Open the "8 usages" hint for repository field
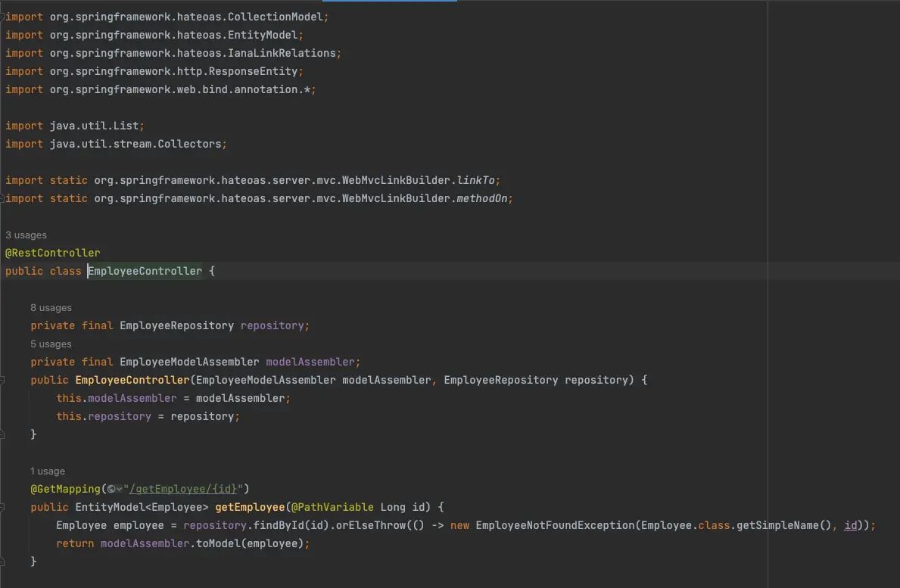The height and width of the screenshot is (588, 900). 51,308
